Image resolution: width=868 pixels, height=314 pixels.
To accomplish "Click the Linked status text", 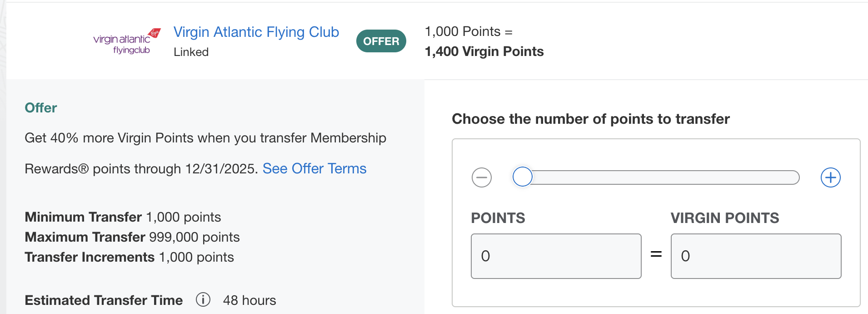I will point(191,52).
